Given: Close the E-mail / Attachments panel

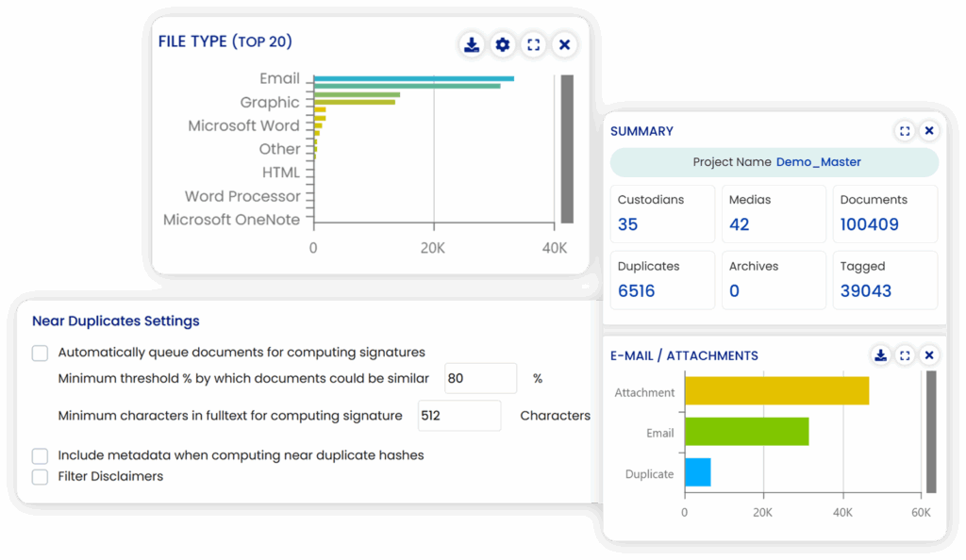Looking at the screenshot, I should [929, 355].
